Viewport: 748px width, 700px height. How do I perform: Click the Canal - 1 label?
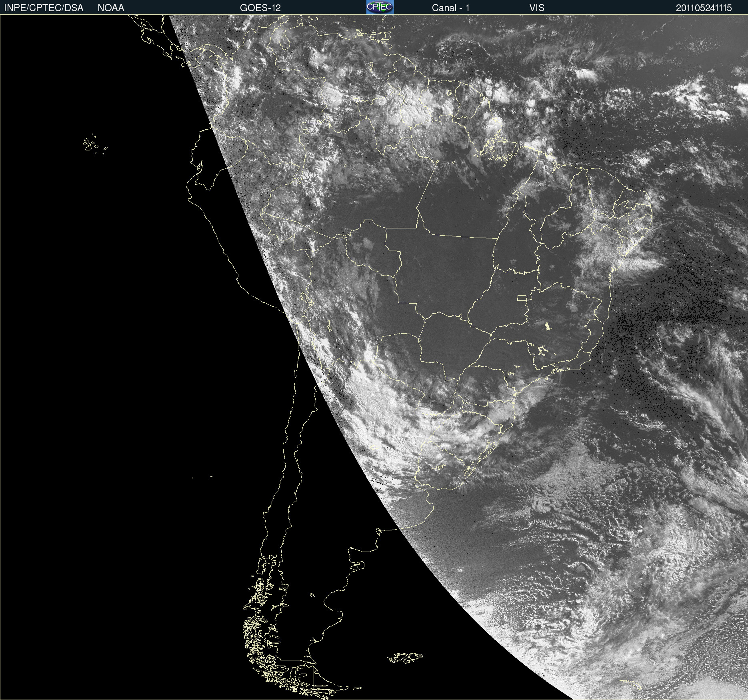pos(451,8)
